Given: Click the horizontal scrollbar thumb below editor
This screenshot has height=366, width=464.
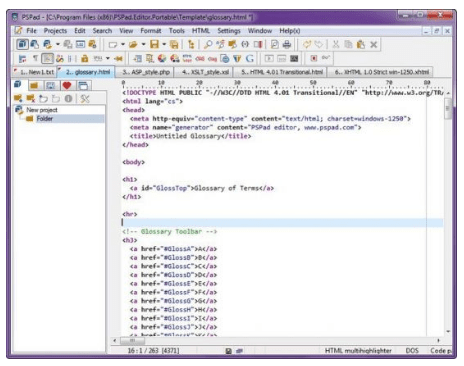Looking at the screenshot, I should point(132,341).
